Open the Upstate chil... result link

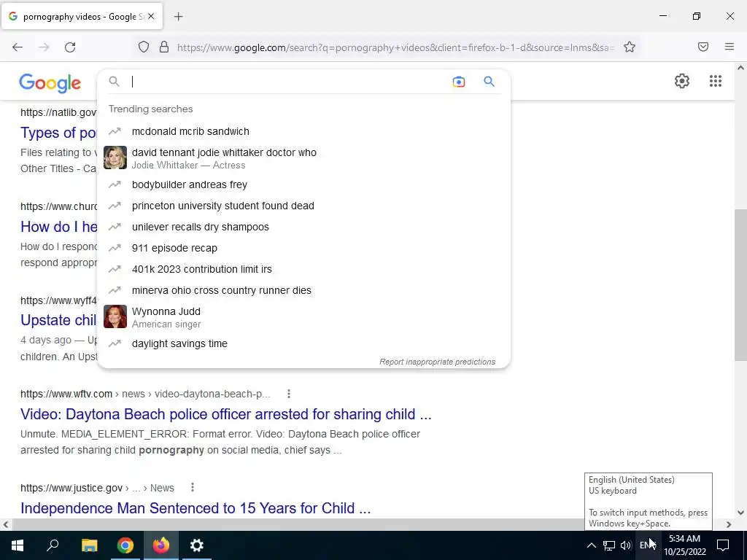pos(58,320)
